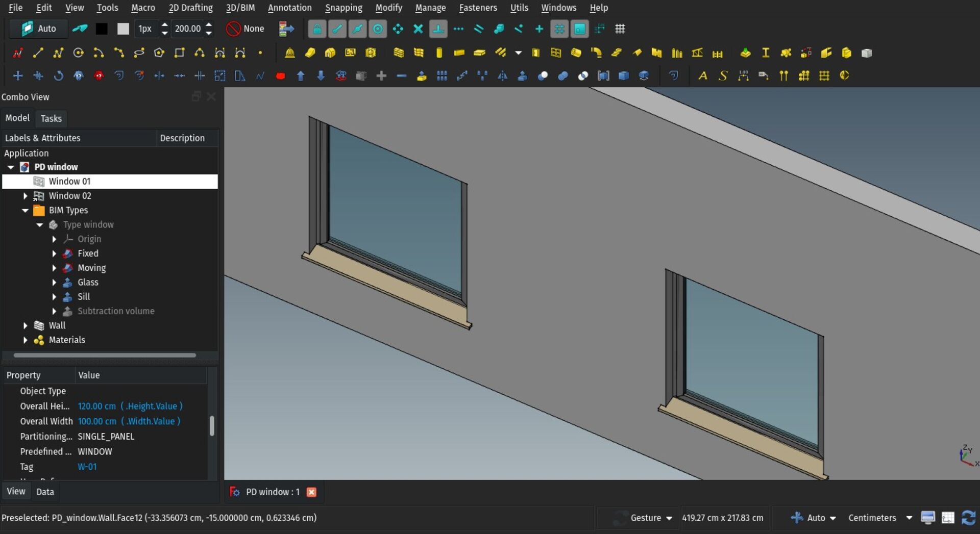This screenshot has height=534, width=980.
Task: Insert a Door with the door tool
Action: [x=535, y=53]
